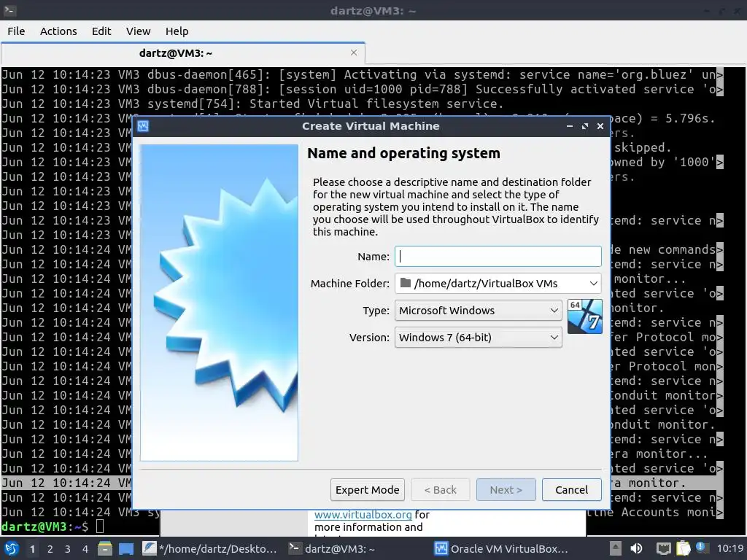
Task: Switch to workspace 3 in the pager
Action: (x=67, y=549)
